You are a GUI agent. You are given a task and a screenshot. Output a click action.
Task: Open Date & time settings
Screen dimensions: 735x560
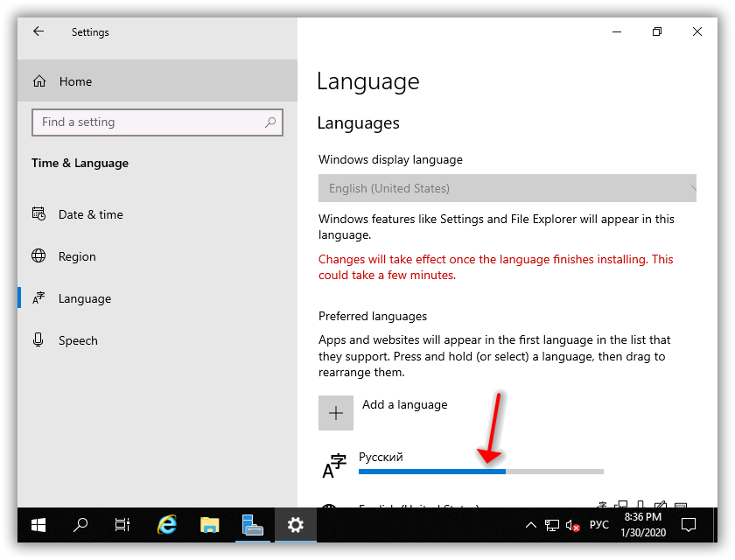point(90,214)
